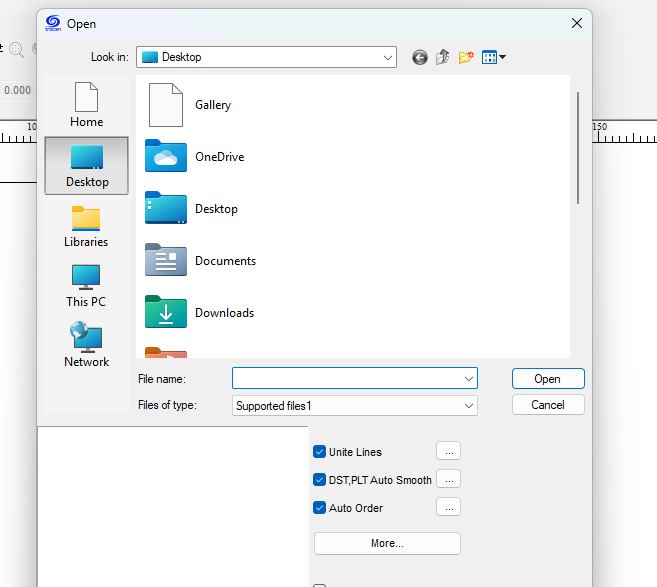The image size is (657, 587).
Task: Click the More... button
Action: coord(387,543)
